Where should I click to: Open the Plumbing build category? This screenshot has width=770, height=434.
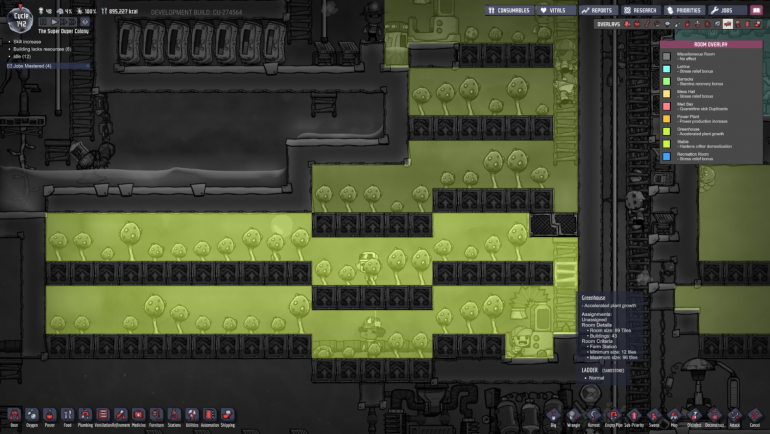click(85, 415)
